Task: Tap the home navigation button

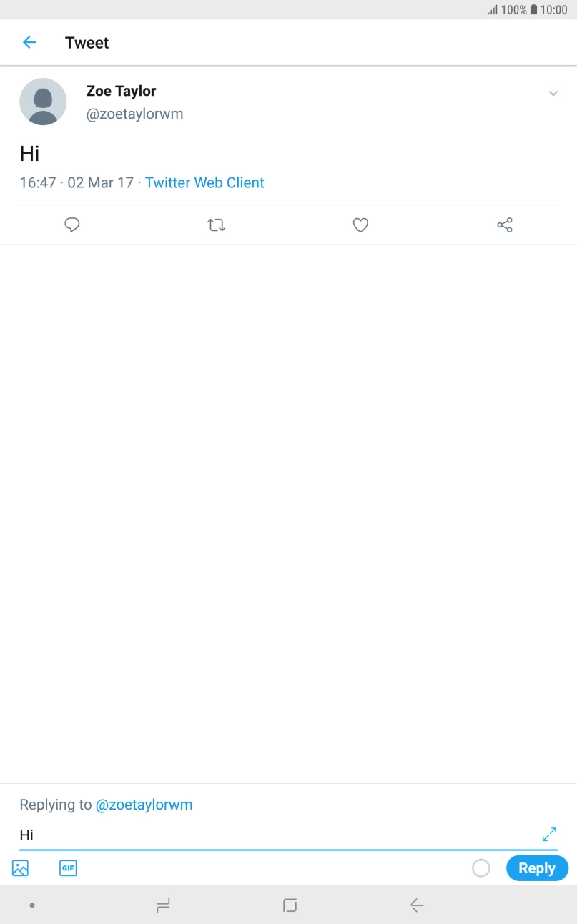Action: pos(289,905)
